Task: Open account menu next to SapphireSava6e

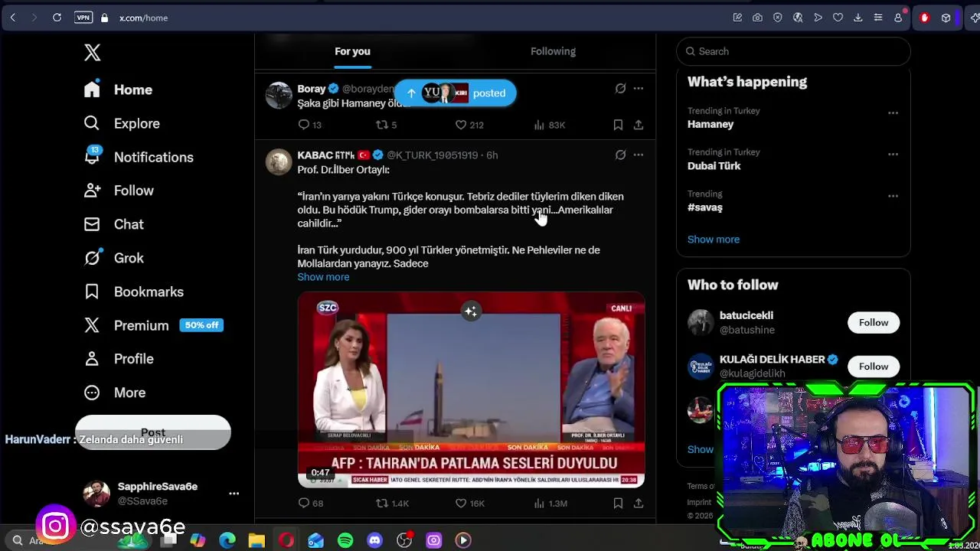Action: [234, 494]
